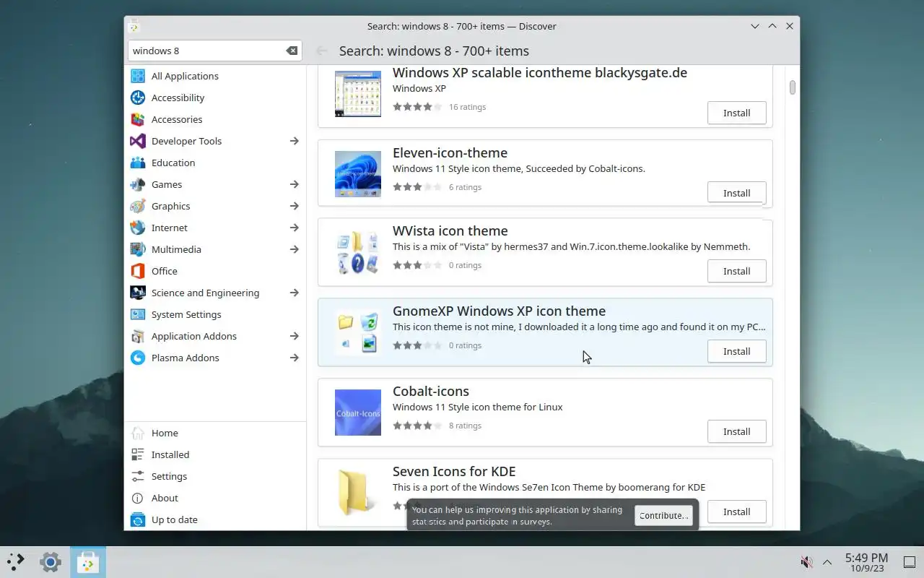Open the Cobalt-icons thumbnail

(358, 413)
